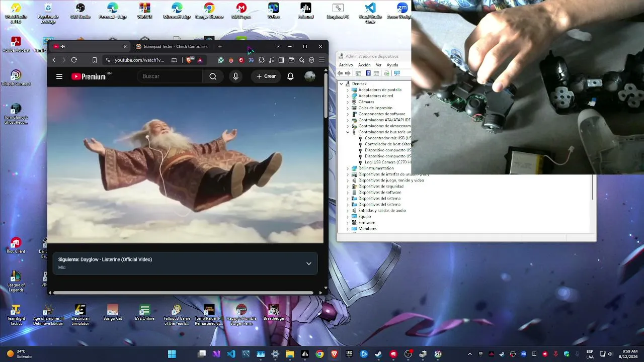Go back in the Brave browser

coord(54,60)
